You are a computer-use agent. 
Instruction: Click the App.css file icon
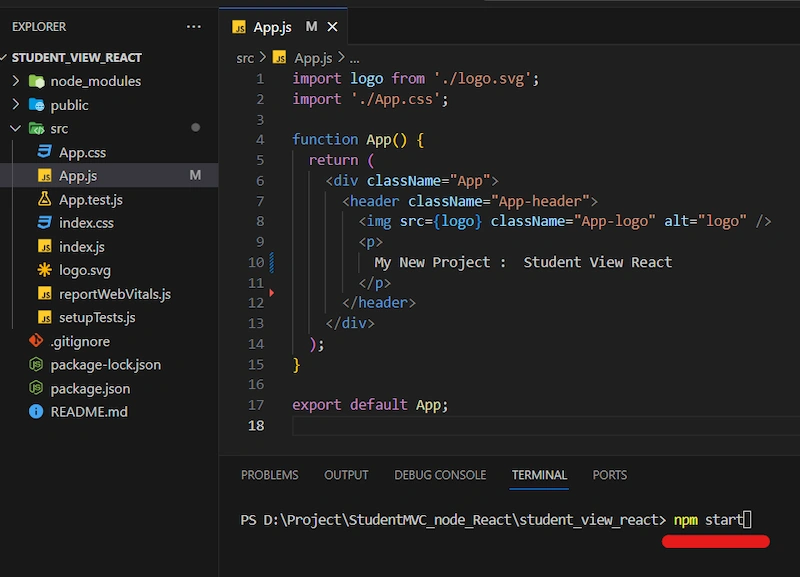click(44, 152)
